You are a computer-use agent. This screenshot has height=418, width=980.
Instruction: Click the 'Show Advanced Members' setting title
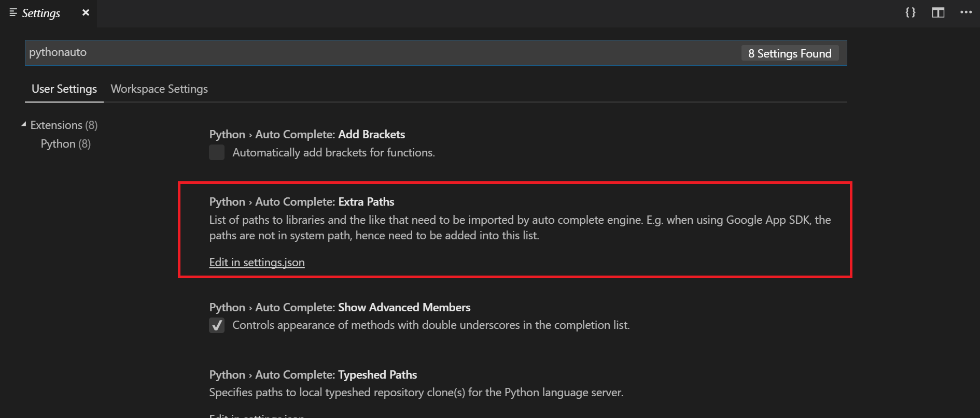pyautogui.click(x=404, y=308)
